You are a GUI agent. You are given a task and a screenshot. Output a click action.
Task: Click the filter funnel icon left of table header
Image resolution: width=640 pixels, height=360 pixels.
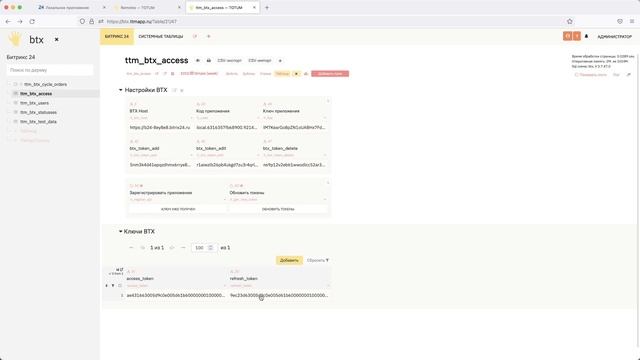click(113, 286)
